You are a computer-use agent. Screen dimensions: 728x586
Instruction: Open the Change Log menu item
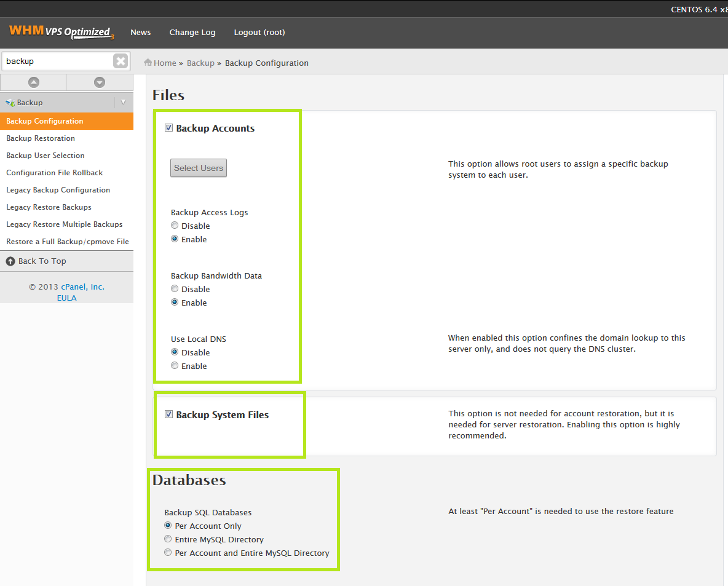(x=192, y=32)
